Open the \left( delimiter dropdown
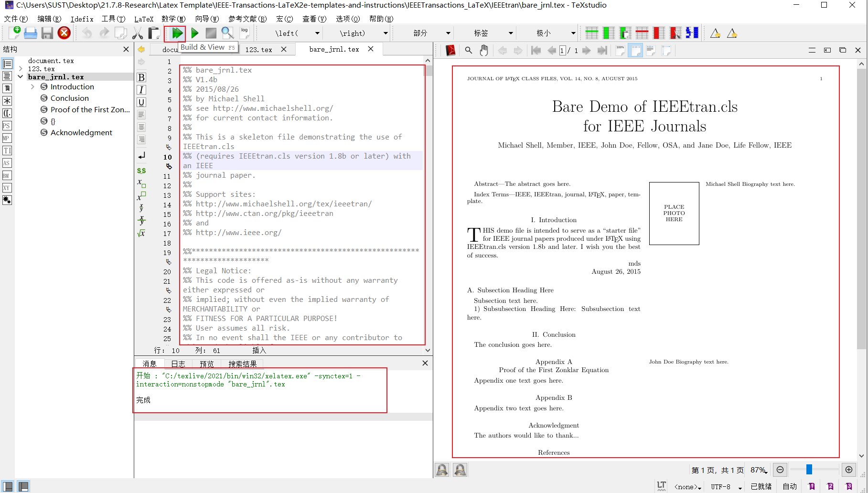The width and height of the screenshot is (868, 493). tap(317, 33)
